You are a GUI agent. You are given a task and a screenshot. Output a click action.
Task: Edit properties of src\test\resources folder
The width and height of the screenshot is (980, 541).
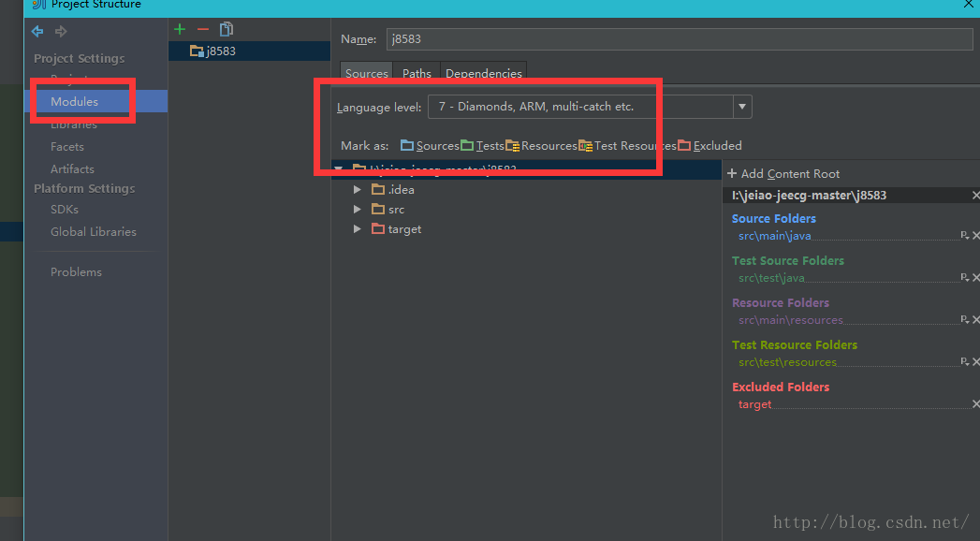964,361
